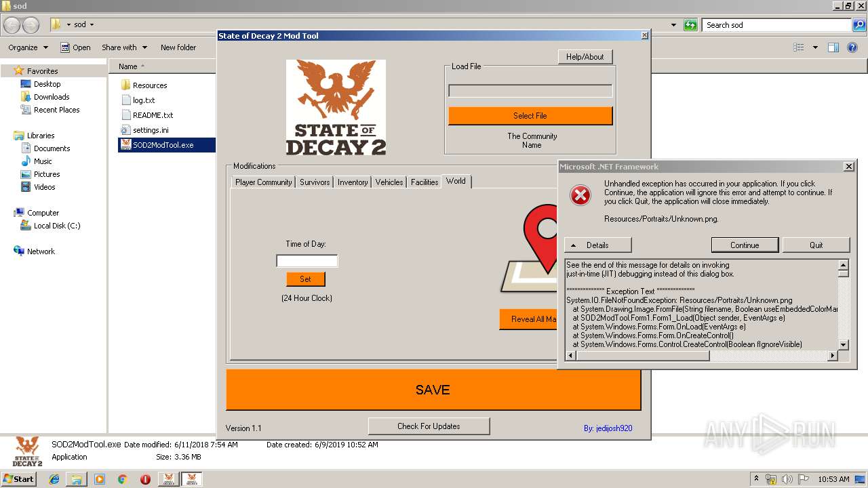Open Documents library

pyautogui.click(x=52, y=148)
